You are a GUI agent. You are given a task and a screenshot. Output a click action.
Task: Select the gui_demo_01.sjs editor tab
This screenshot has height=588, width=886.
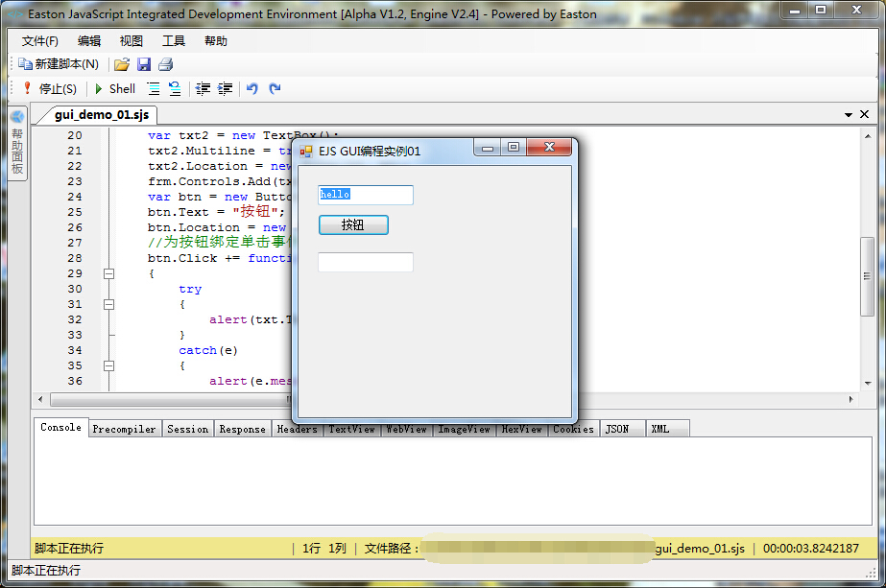[101, 115]
